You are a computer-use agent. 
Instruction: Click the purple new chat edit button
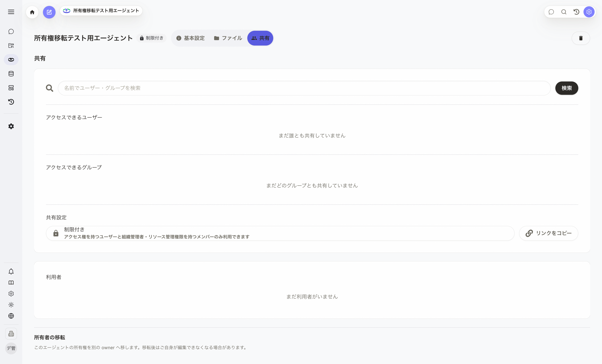[49, 12]
